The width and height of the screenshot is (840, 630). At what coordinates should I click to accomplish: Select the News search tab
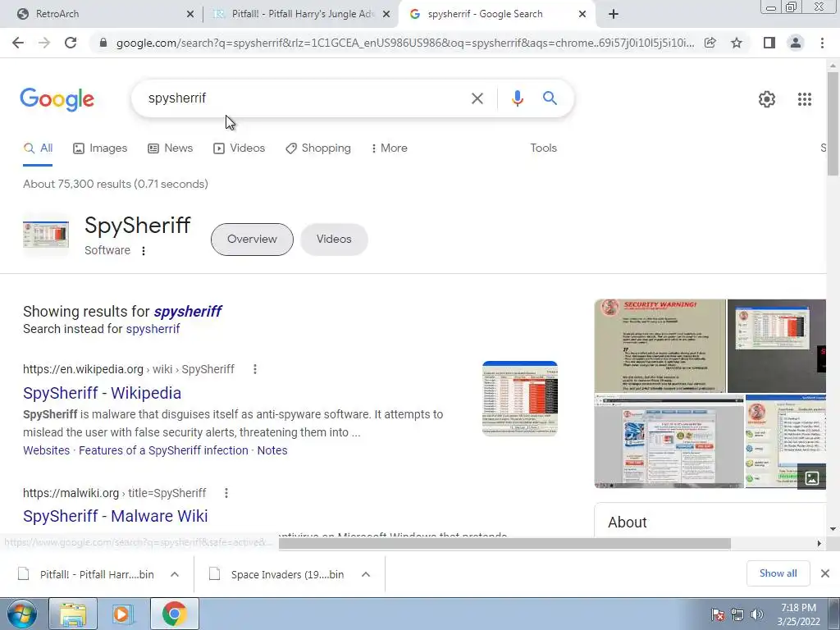(x=171, y=148)
